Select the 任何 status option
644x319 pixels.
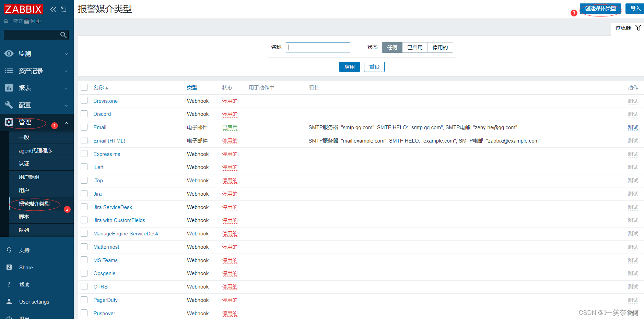coord(392,47)
